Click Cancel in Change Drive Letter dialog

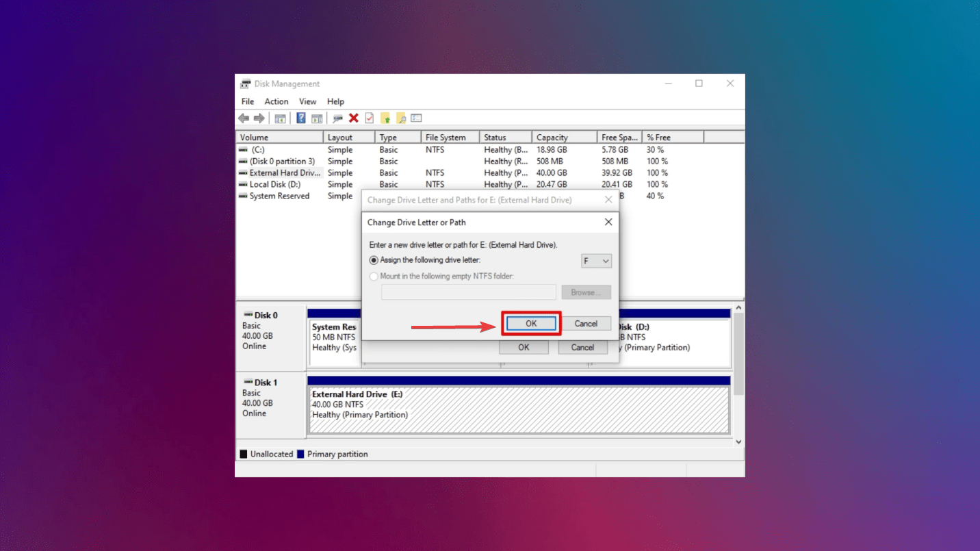586,324
